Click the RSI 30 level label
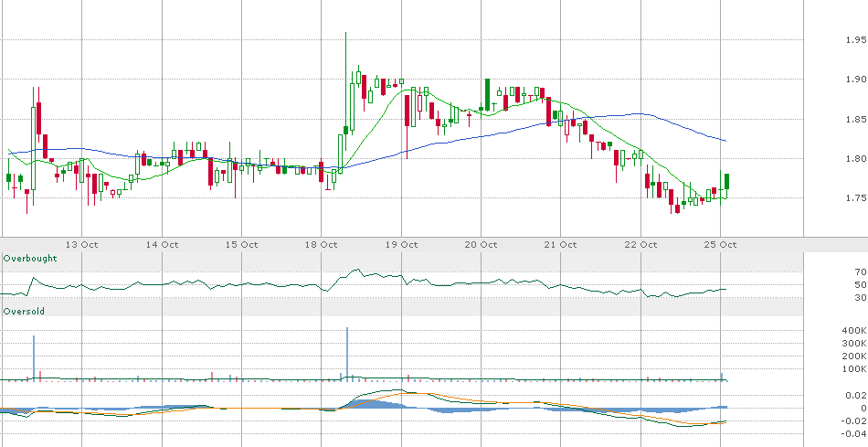The image size is (868, 447). click(861, 298)
